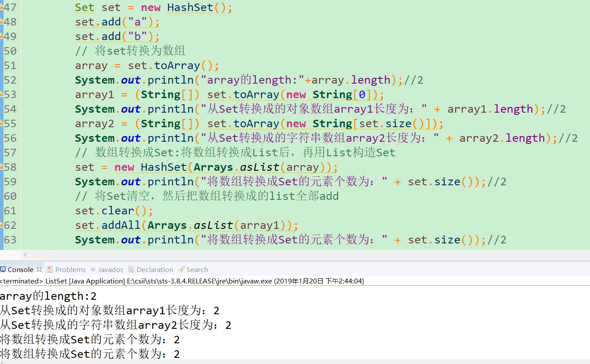Select the warning marker on line 58
Image resolution: width=590 pixels, height=364 pixels.
coord(1,167)
